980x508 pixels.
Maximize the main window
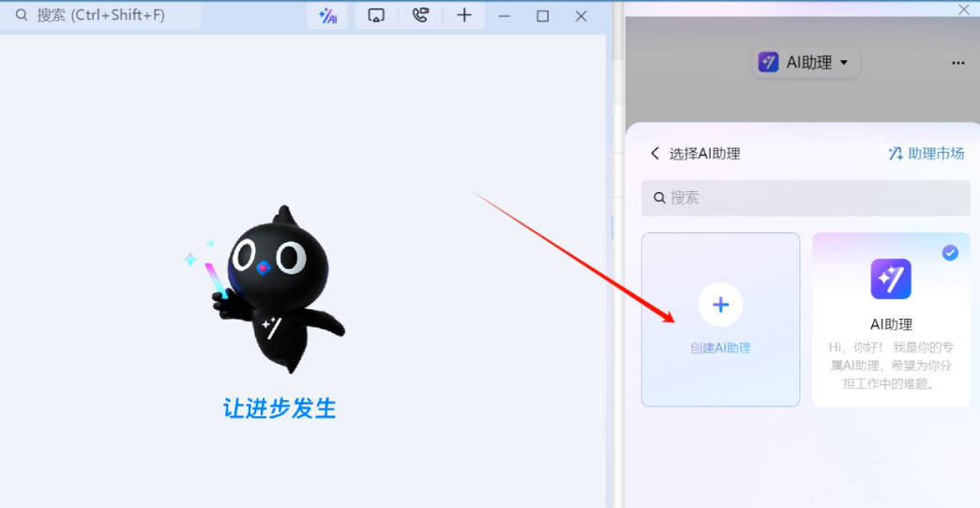click(x=542, y=16)
